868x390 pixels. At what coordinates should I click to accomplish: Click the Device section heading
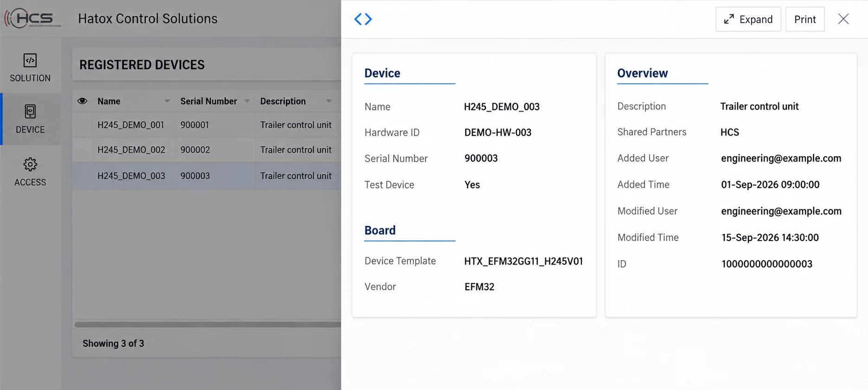pos(382,73)
